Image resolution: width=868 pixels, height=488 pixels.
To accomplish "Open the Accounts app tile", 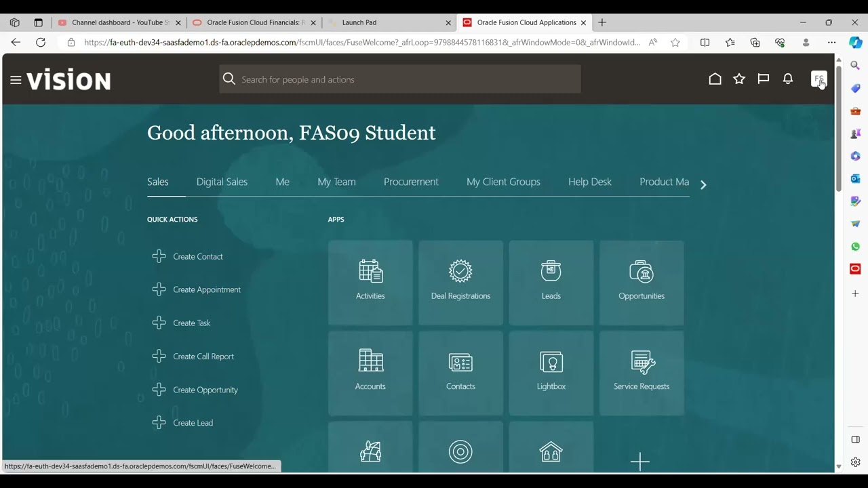I will pyautogui.click(x=370, y=373).
